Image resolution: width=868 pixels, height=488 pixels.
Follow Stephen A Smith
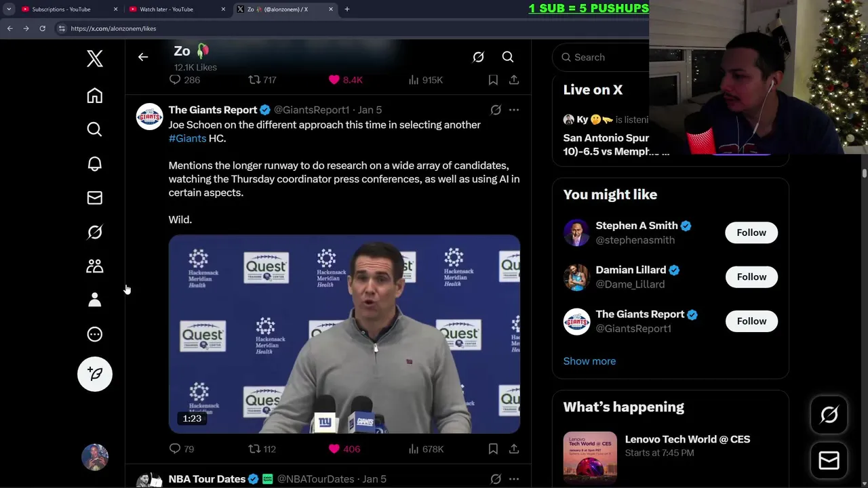tap(751, 232)
